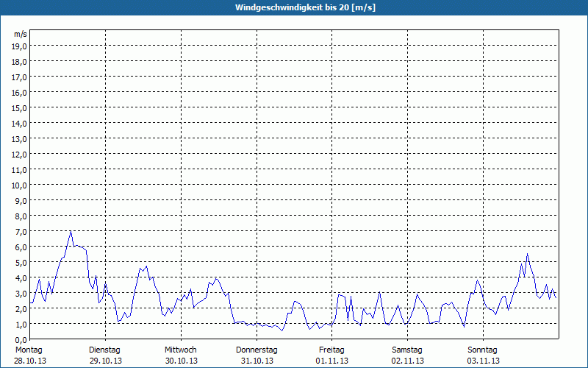
Task: Click the date 29.10.13
Action: click(106, 361)
